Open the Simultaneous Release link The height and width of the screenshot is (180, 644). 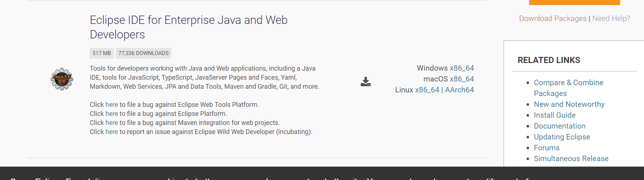(x=571, y=159)
